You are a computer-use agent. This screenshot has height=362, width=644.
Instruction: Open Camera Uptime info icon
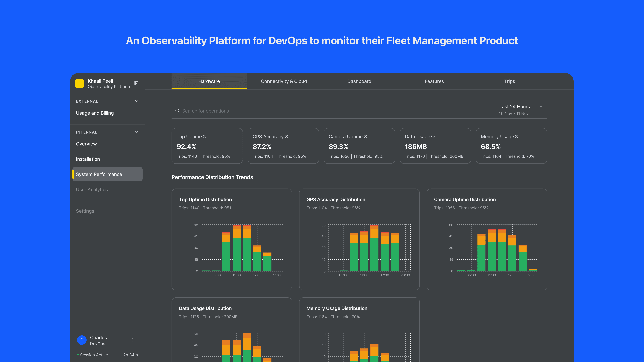365,136
